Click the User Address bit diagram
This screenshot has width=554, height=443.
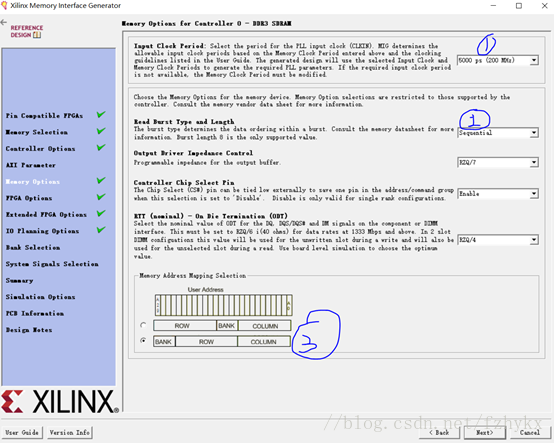[x=223, y=305]
